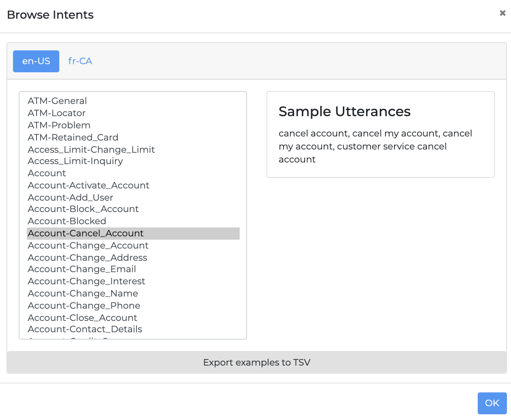Select the ATM-General intent
511x420 pixels.
[57, 101]
